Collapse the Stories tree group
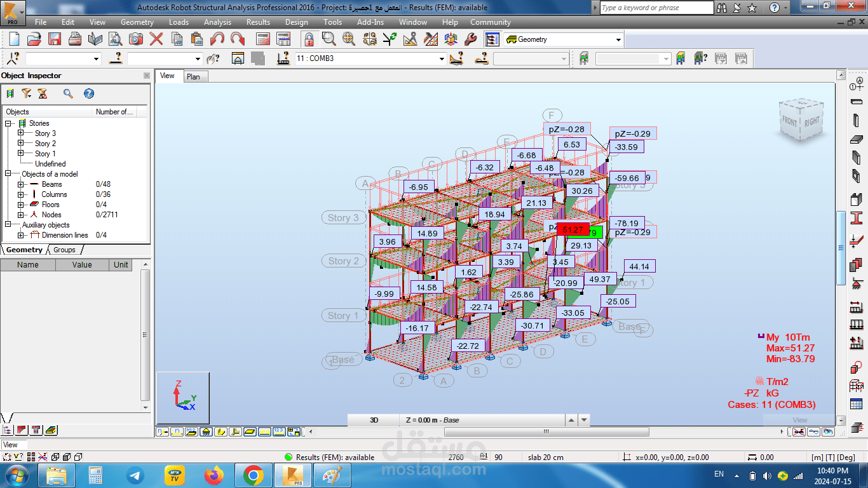868x488 pixels. click(8, 123)
